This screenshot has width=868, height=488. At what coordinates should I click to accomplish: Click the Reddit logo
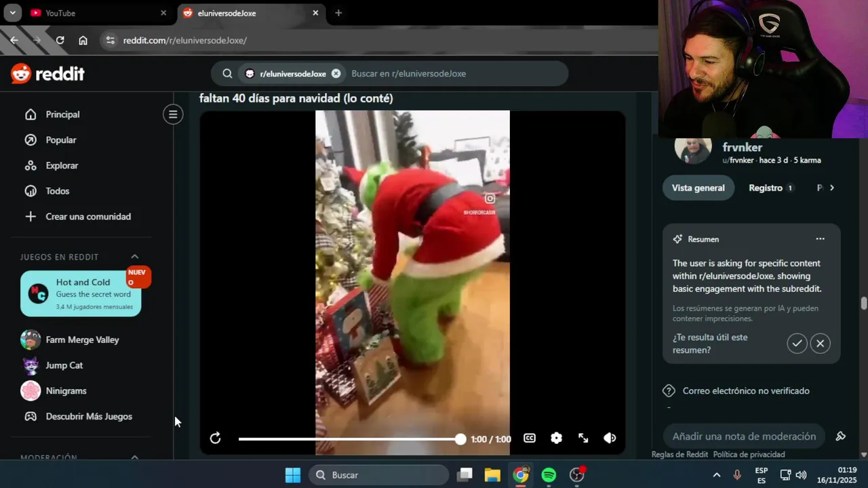pyautogui.click(x=47, y=73)
